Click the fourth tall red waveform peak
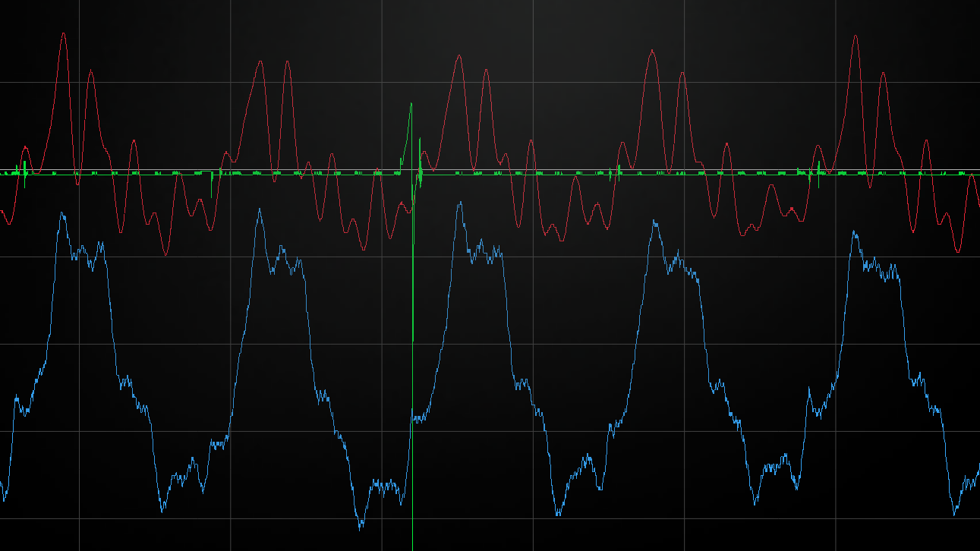This screenshot has width=980, height=551. tap(653, 51)
